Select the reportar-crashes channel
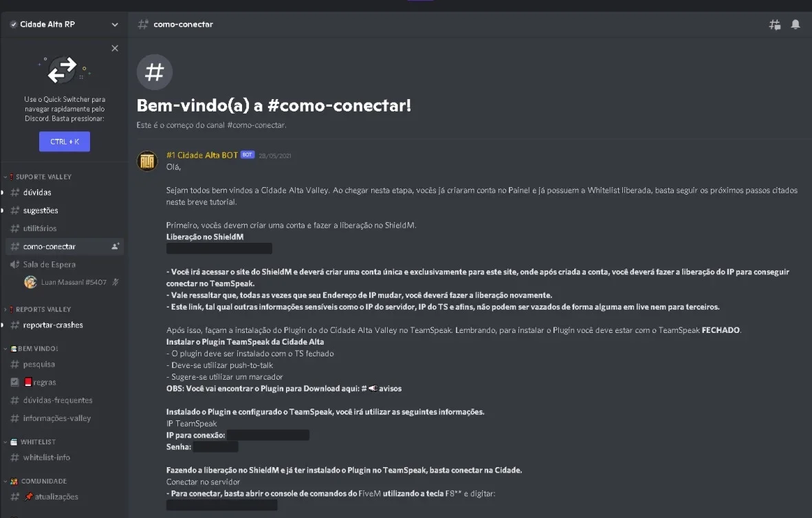The image size is (812, 518). tap(53, 325)
